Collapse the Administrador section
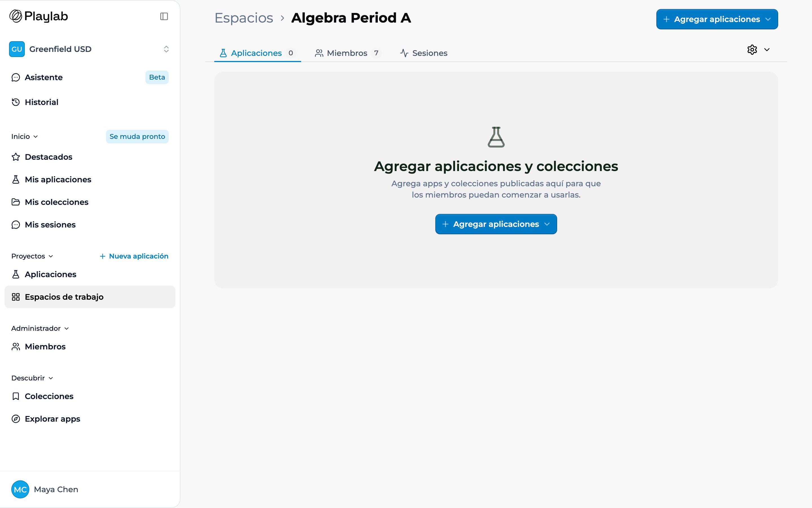812x508 pixels. tap(40, 328)
